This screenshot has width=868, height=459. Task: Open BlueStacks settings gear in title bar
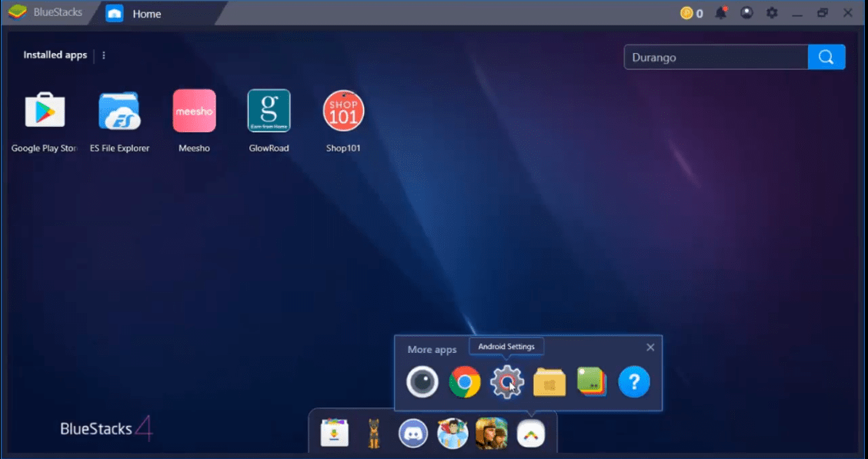[x=772, y=13]
